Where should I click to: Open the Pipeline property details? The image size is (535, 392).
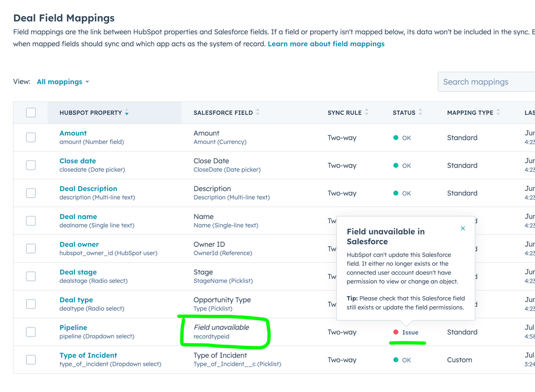coord(73,327)
